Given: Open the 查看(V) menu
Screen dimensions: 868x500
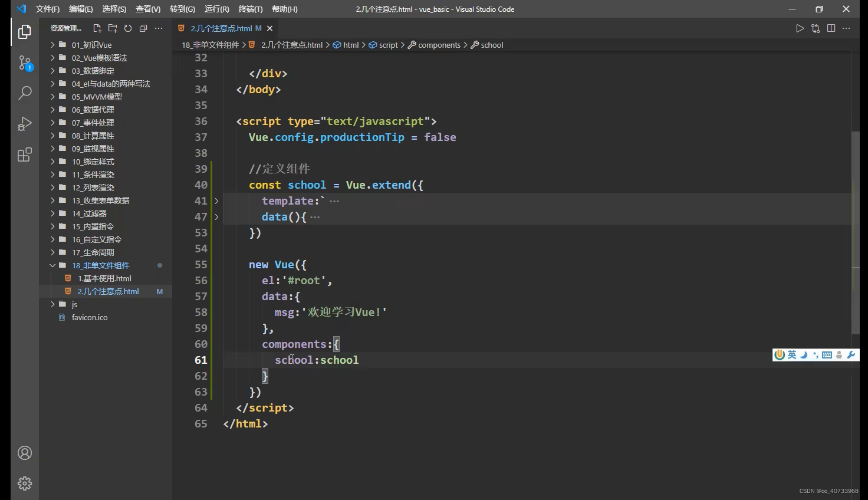Looking at the screenshot, I should pyautogui.click(x=148, y=9).
